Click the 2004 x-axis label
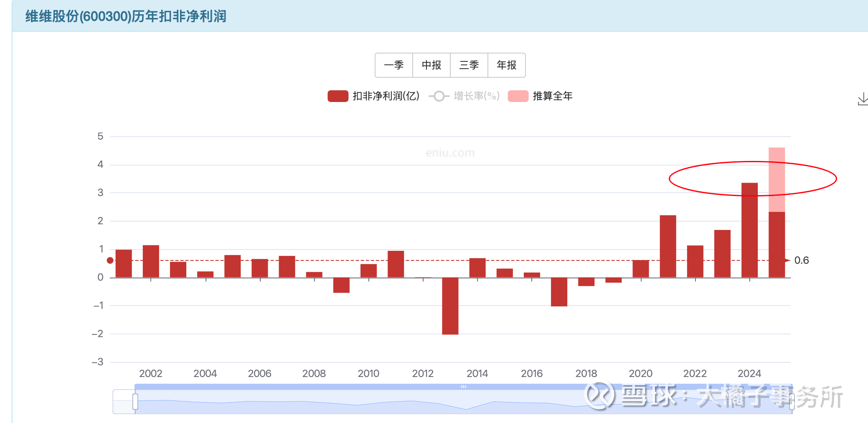Screen dimensions: 868x423 [205, 373]
